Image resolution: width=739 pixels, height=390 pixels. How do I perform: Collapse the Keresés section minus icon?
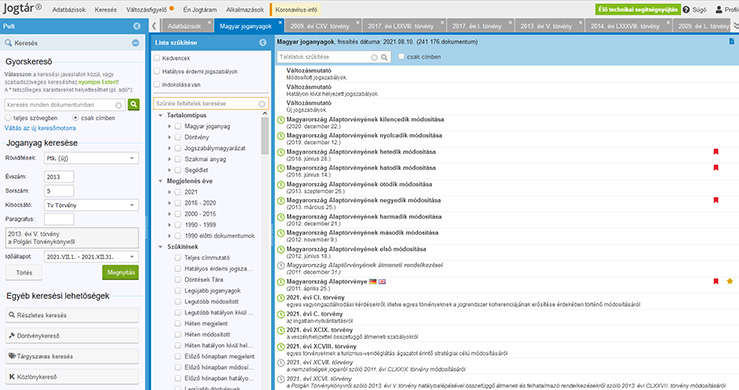(135, 43)
